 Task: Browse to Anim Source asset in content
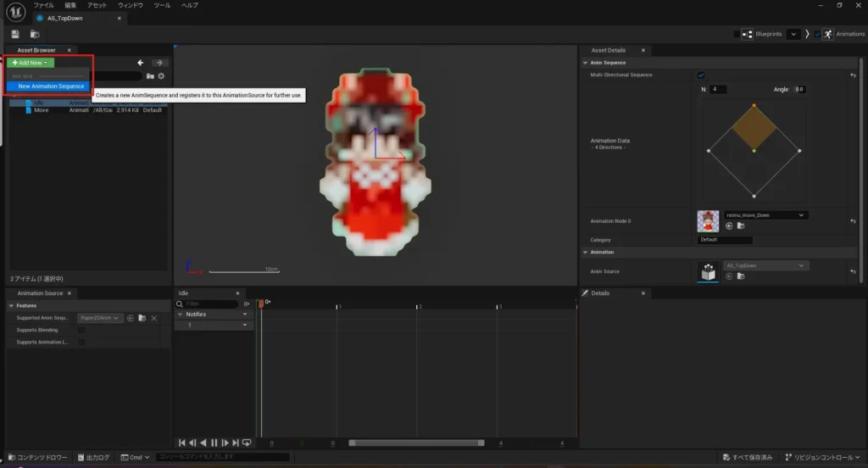(741, 276)
